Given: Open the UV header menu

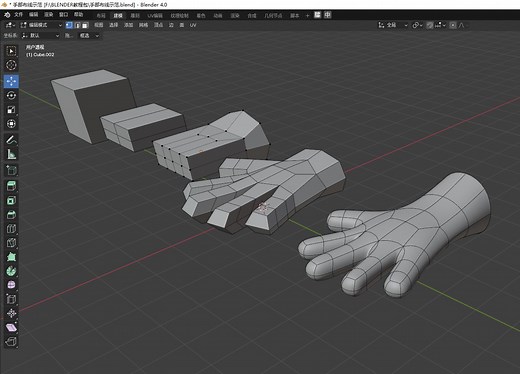Looking at the screenshot, I should click(193, 25).
